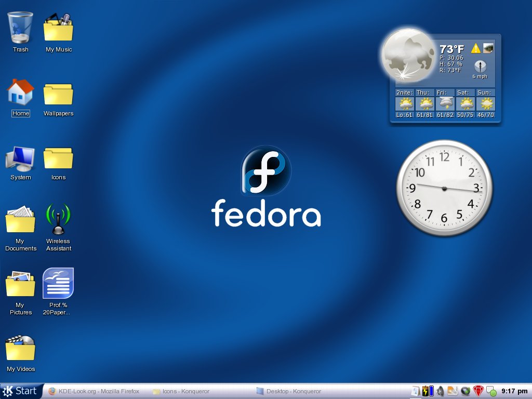Click the P: 30.06 pressure reading
This screenshot has height=399, width=532.
pyautogui.click(x=451, y=58)
